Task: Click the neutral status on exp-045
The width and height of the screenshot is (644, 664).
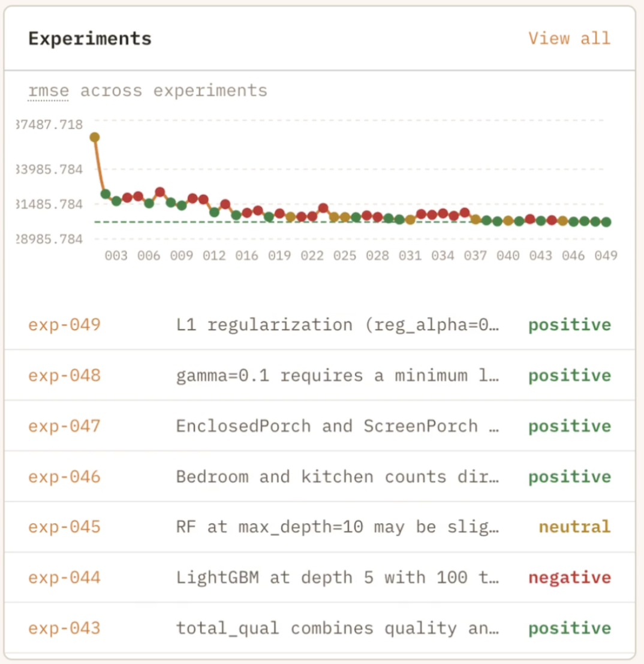Action: click(574, 527)
